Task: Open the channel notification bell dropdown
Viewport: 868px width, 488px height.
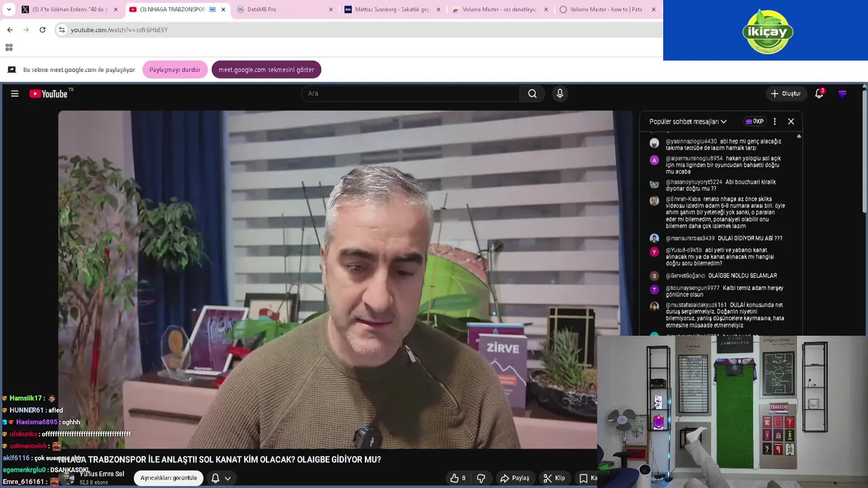Action: (220, 478)
